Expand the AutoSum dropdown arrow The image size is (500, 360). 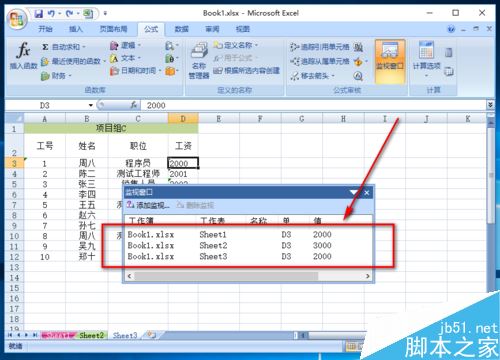[x=84, y=47]
